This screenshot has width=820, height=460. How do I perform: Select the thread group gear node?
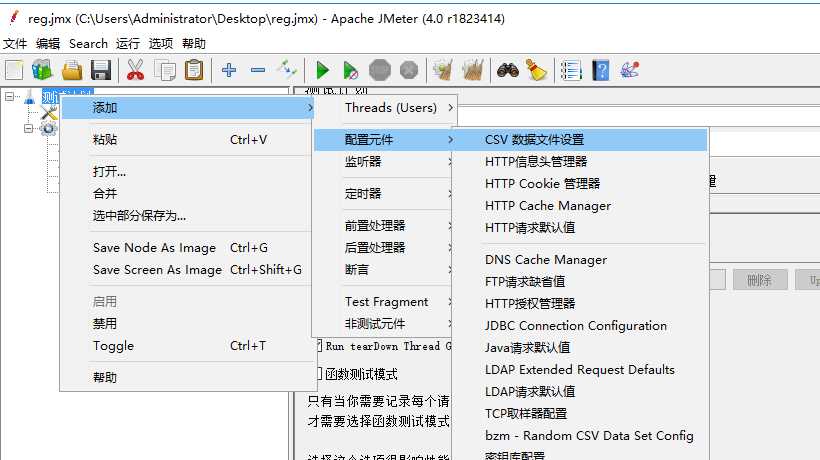pyautogui.click(x=49, y=128)
